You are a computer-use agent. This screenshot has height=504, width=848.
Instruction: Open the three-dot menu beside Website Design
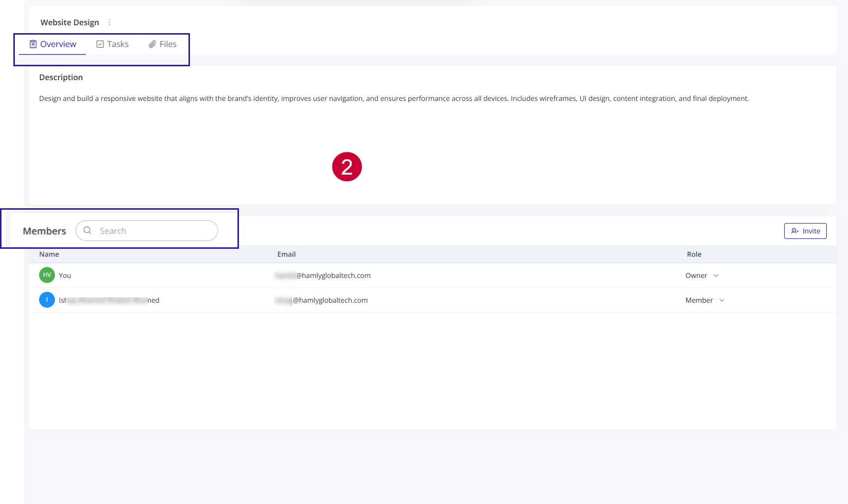pyautogui.click(x=109, y=23)
